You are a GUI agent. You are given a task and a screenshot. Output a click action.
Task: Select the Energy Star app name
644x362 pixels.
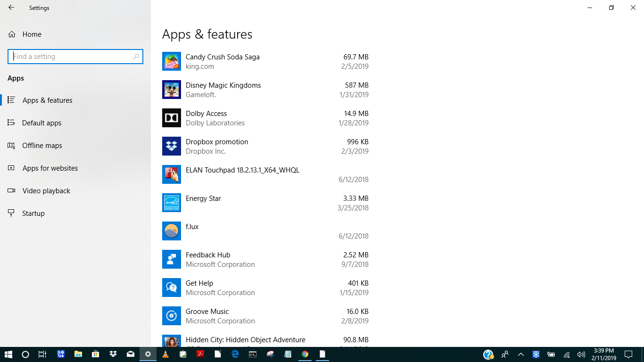click(203, 198)
